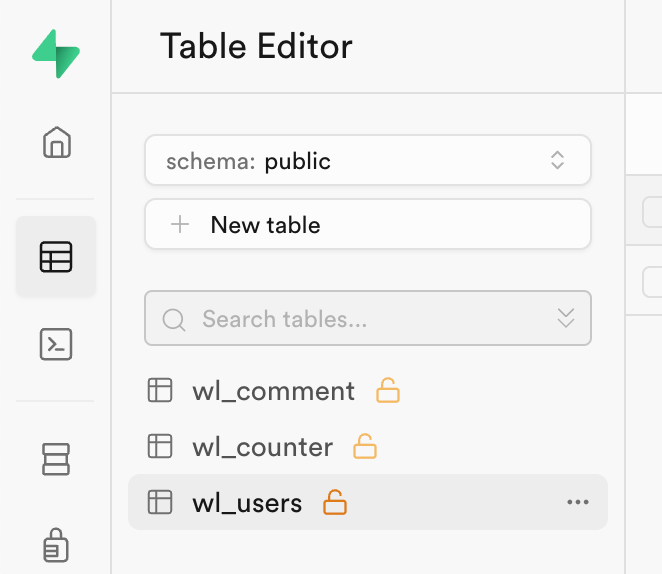The width and height of the screenshot is (662, 574).
Task: Select the wl_users table
Action: (x=247, y=502)
